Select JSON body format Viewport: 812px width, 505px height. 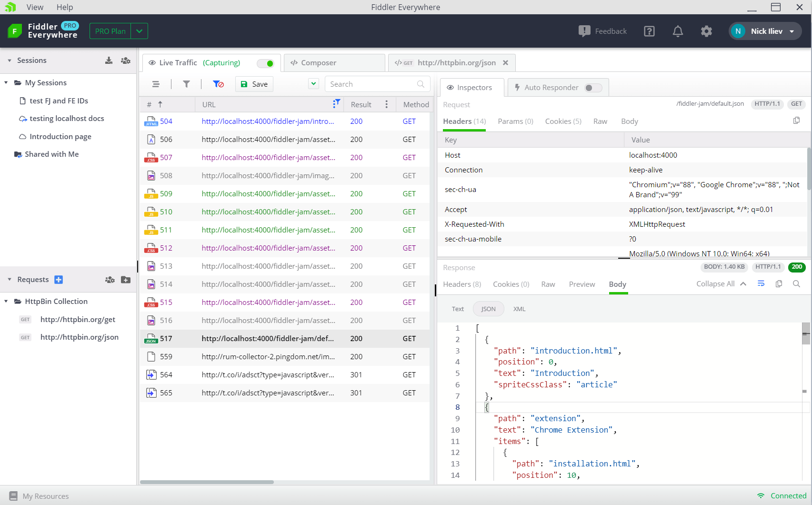click(488, 309)
